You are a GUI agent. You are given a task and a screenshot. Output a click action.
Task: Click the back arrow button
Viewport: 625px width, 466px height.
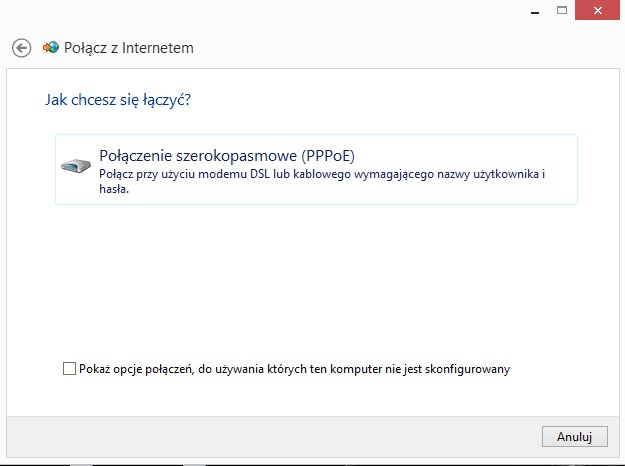(x=21, y=48)
